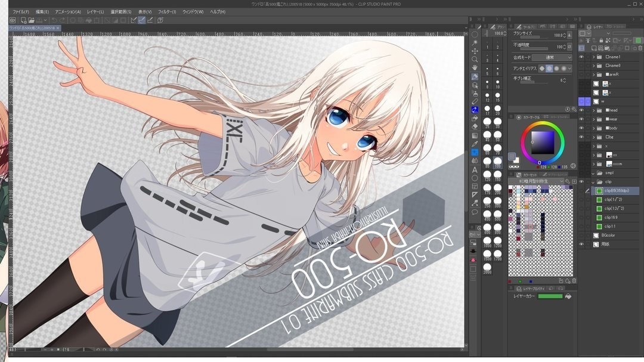
Task: Click the Move Layer tool
Action: click(475, 51)
